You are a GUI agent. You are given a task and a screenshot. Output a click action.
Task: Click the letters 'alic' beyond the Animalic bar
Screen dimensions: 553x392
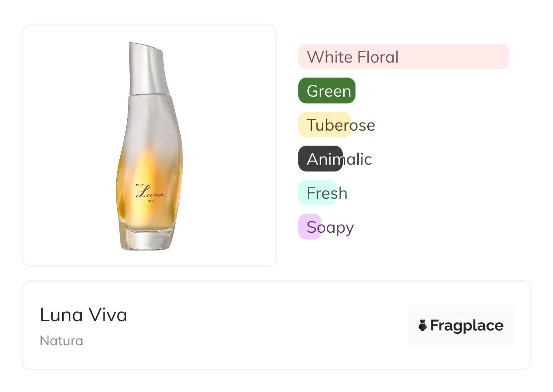358,159
